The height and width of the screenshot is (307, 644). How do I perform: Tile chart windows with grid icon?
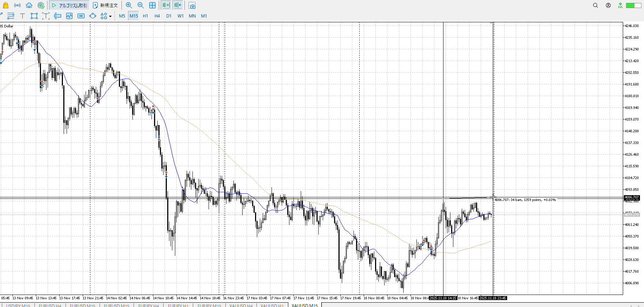point(152,5)
